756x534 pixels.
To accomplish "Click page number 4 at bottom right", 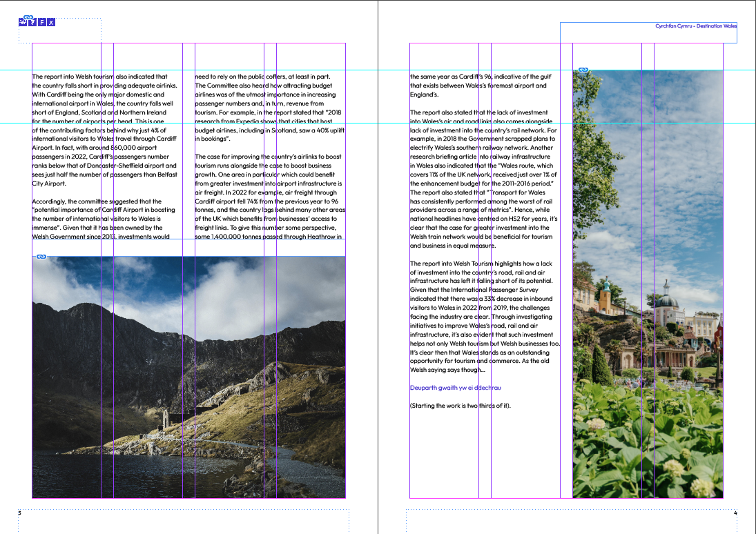I will click(x=735, y=513).
